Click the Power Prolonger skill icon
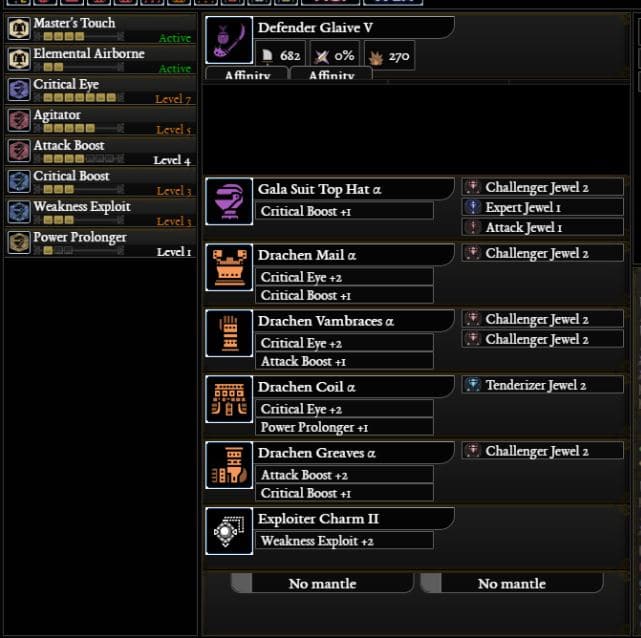Image resolution: width=641 pixels, height=638 pixels. (x=19, y=242)
